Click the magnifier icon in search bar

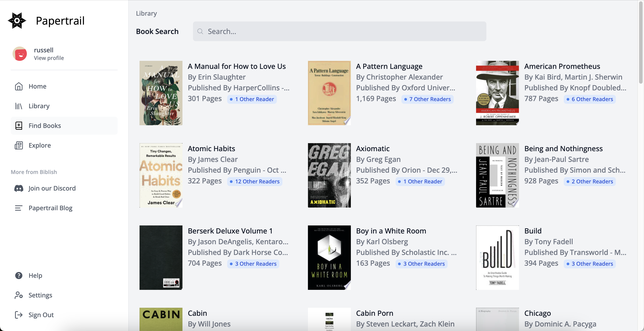[200, 31]
